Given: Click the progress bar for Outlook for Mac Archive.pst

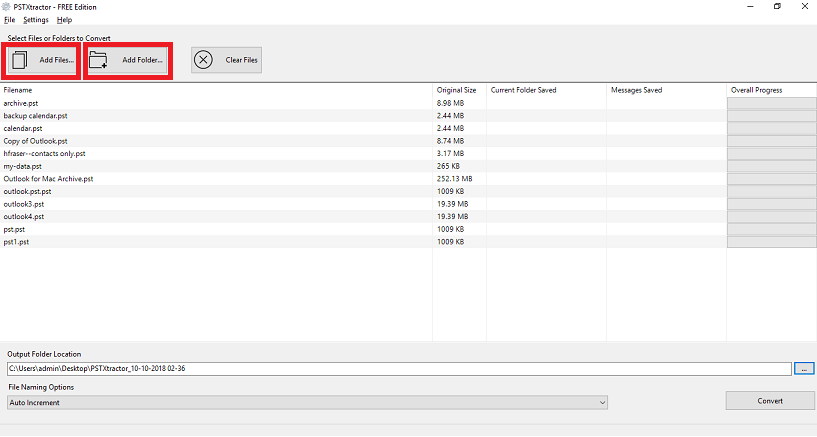Looking at the screenshot, I should tap(772, 179).
